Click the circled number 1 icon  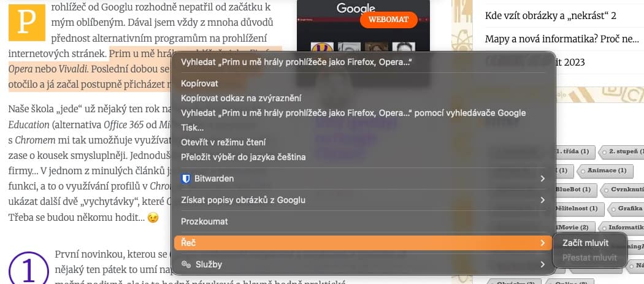tap(29, 269)
